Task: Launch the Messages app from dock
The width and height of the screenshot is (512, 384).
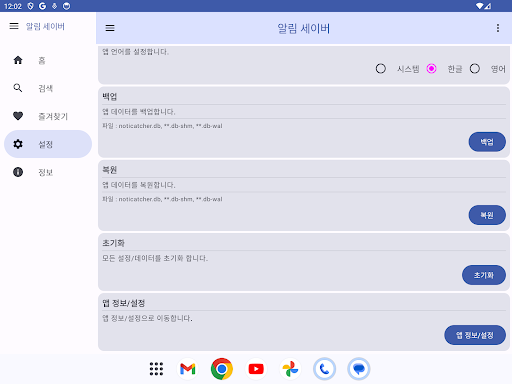Action: click(x=359, y=369)
